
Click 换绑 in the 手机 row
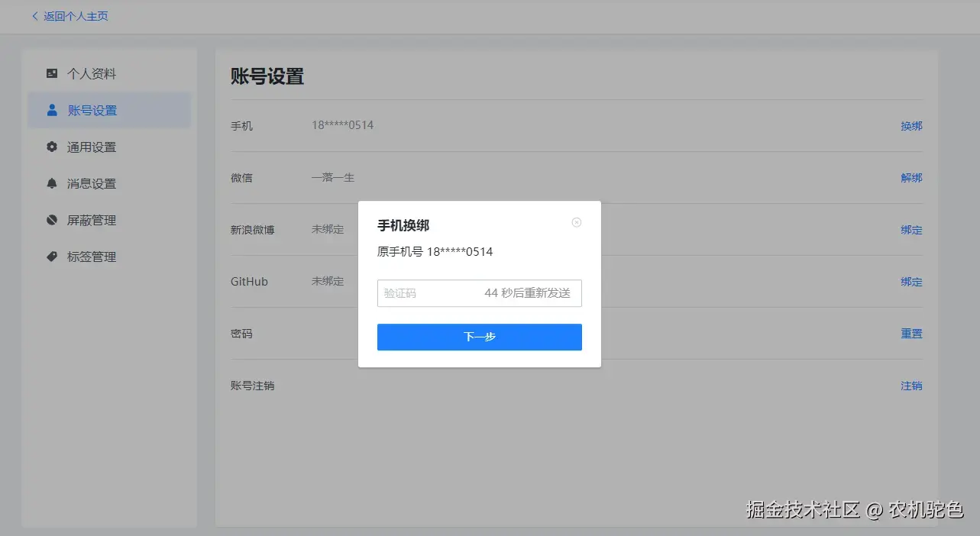coord(911,126)
